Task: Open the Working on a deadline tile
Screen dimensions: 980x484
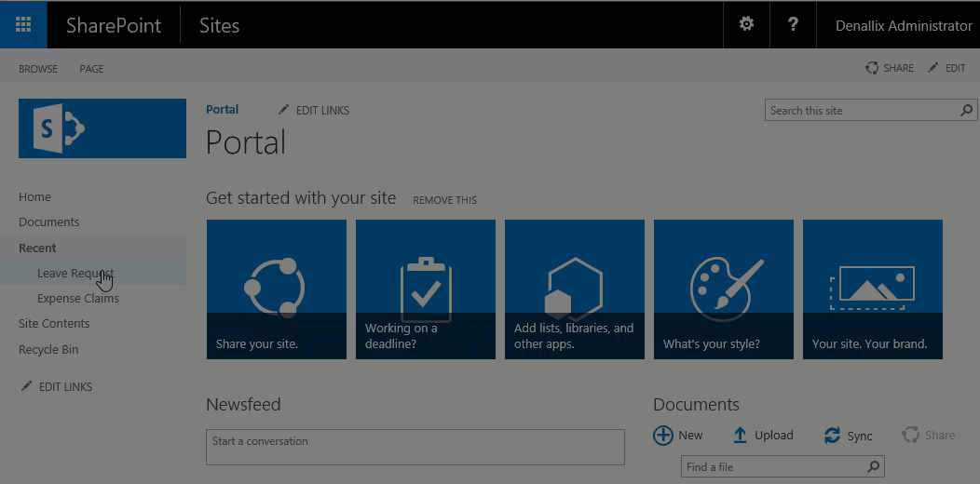Action: pos(426,289)
